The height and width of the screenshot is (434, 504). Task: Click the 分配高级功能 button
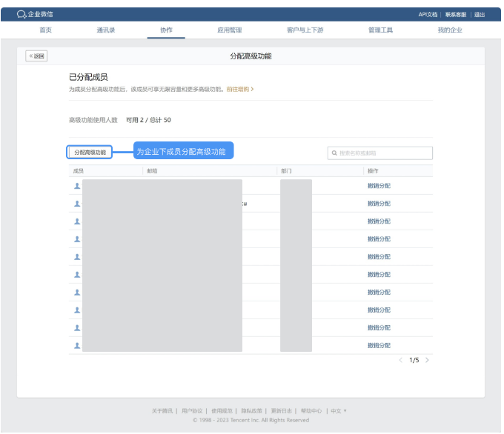click(x=90, y=152)
